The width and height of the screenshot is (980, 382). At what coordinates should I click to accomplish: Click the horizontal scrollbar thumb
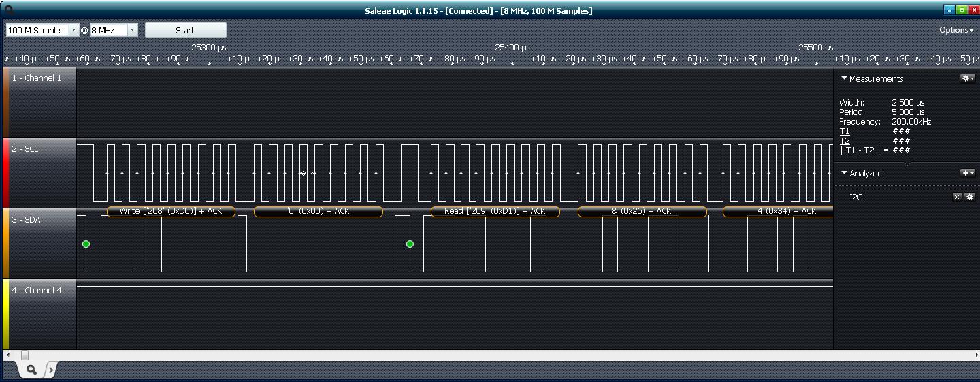[x=24, y=355]
